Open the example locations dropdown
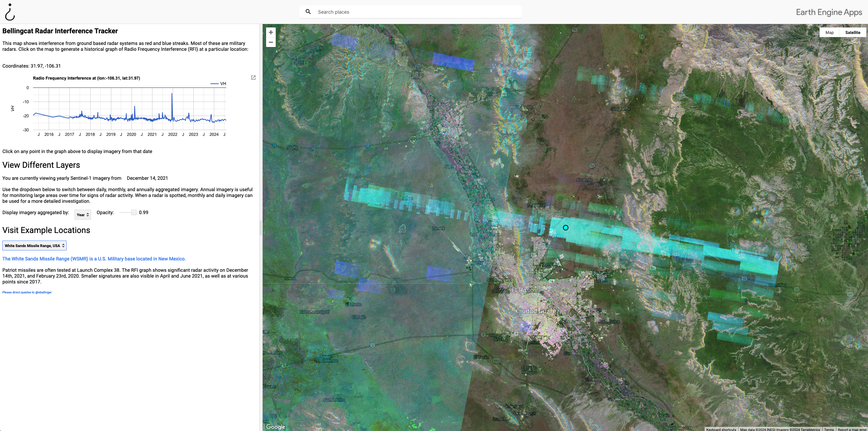The width and height of the screenshot is (868, 431). (x=34, y=245)
